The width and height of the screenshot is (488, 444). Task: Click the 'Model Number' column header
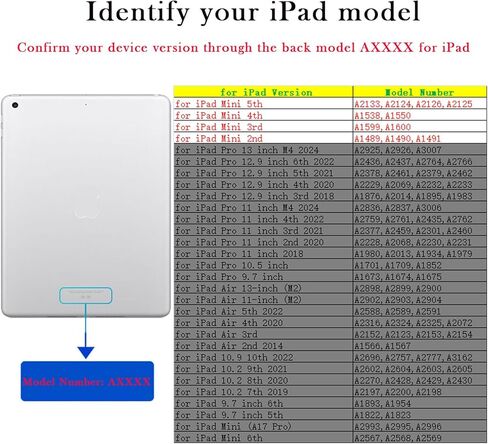(419, 92)
